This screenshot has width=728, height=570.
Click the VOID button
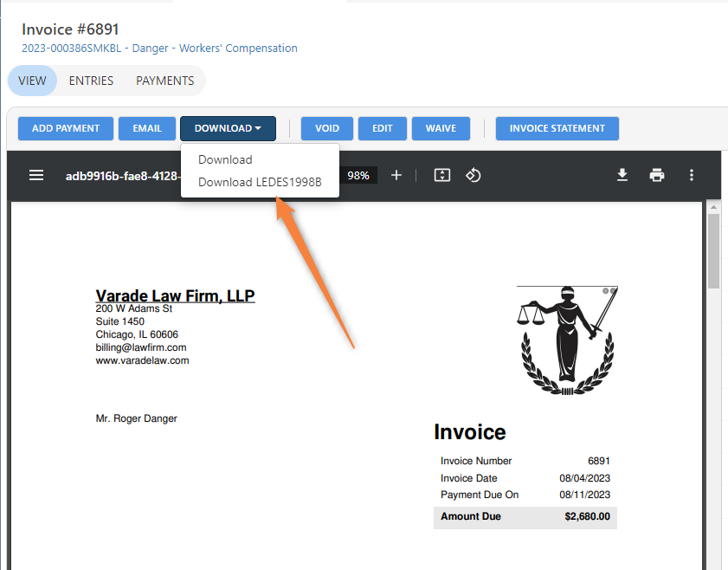326,128
